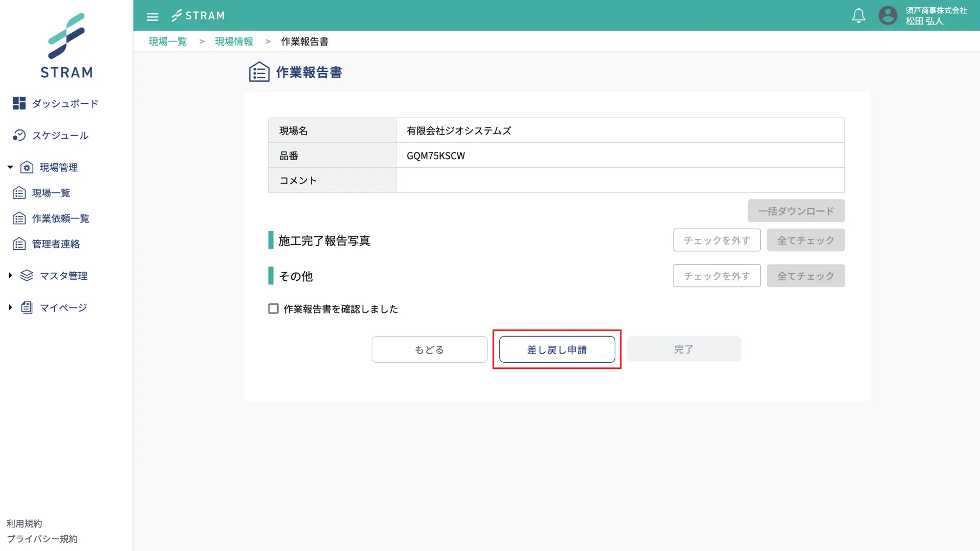
Task: Open the user account avatar icon
Action: [887, 15]
